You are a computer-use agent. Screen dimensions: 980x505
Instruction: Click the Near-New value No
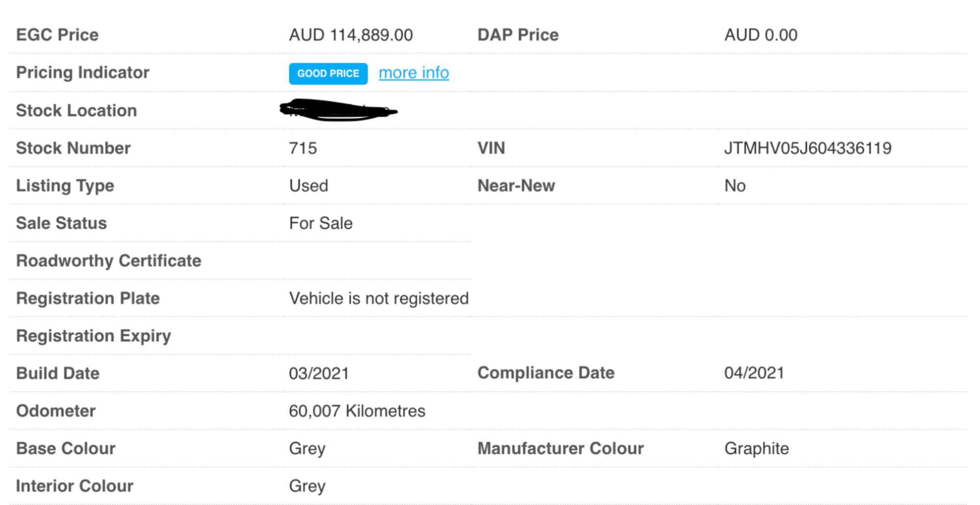[735, 186]
